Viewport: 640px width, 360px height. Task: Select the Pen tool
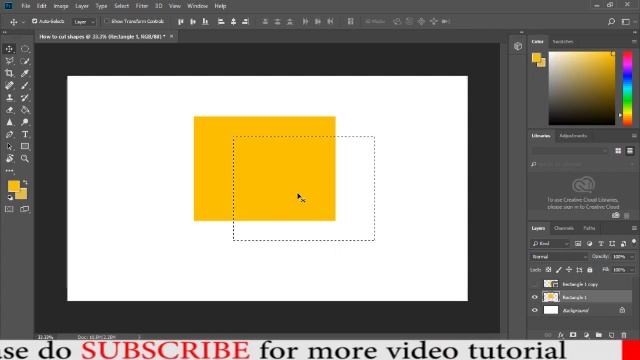pos(9,134)
